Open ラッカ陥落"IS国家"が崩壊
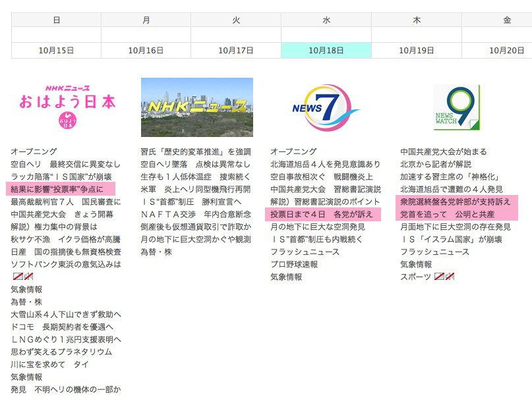This screenshot has height=411, width=532. 61,177
